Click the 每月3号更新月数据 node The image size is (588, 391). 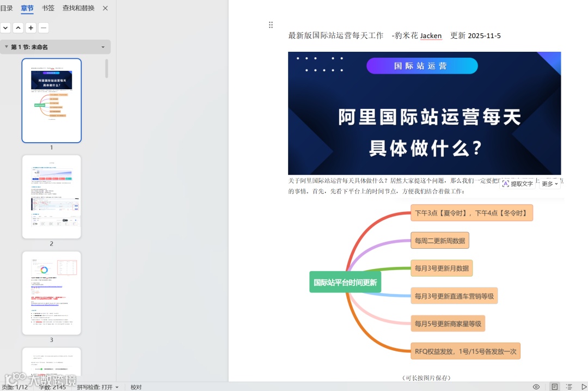pyautogui.click(x=442, y=268)
